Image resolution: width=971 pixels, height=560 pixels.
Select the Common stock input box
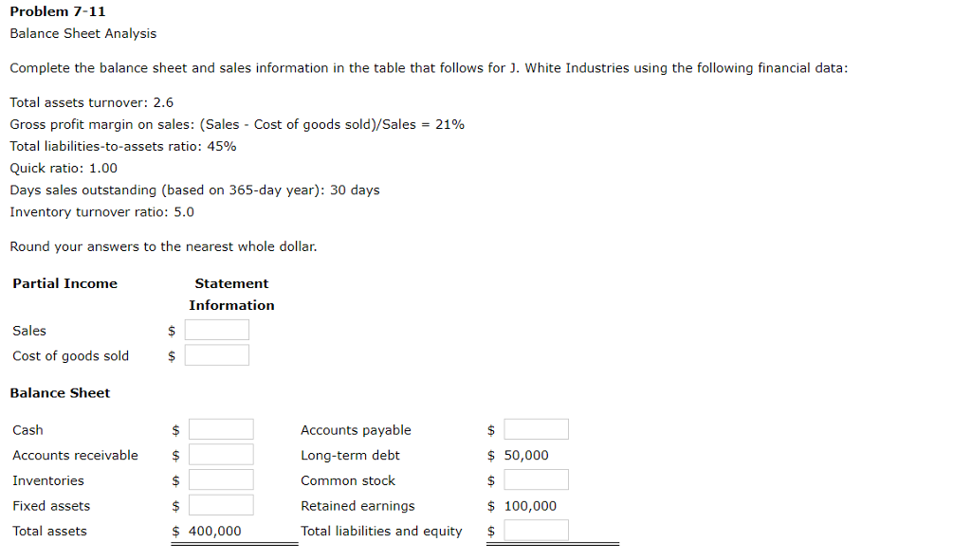coord(537,479)
